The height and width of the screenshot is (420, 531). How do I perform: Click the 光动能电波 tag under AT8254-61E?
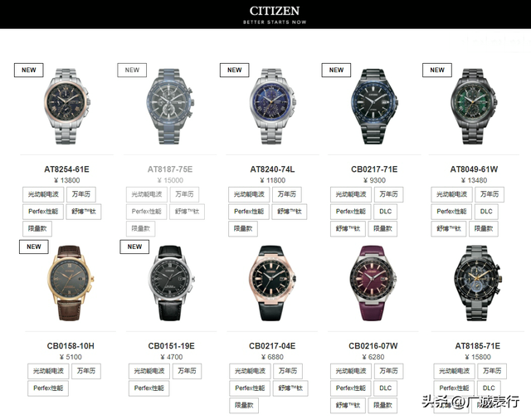(x=43, y=194)
